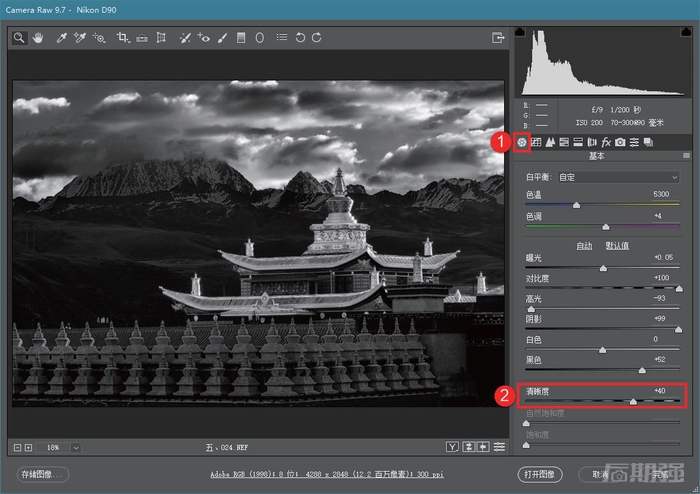
Task: Click the 阴影 slider handle
Action: tap(678, 330)
